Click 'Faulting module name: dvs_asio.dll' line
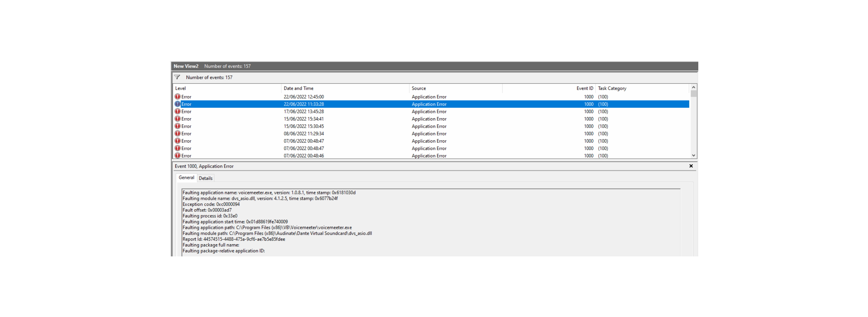868x317 pixels. tap(260, 198)
